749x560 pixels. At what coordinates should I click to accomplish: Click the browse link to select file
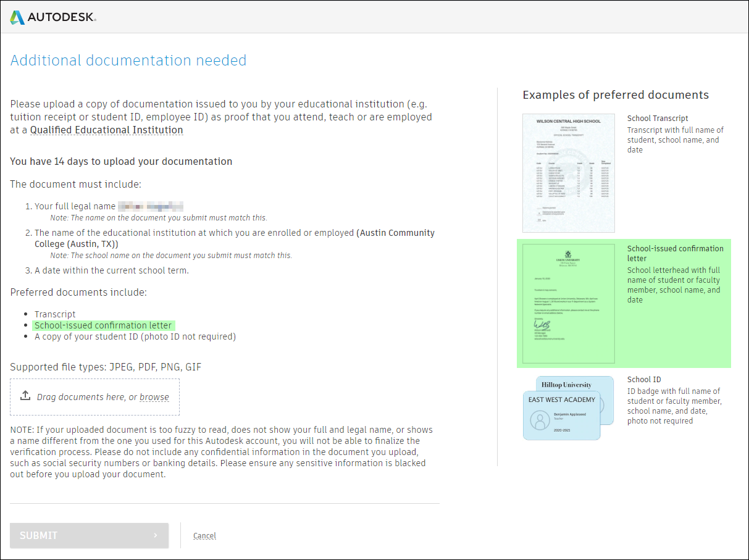(x=154, y=397)
